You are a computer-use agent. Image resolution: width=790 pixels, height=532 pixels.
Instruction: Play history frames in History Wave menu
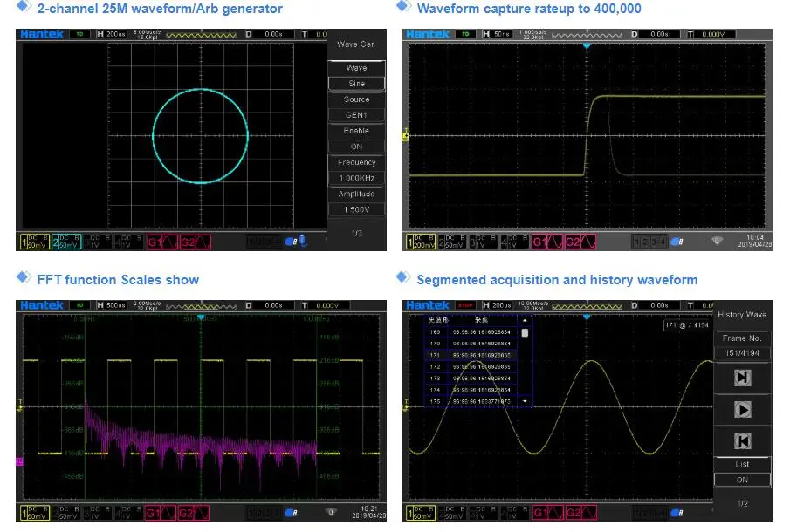click(742, 409)
